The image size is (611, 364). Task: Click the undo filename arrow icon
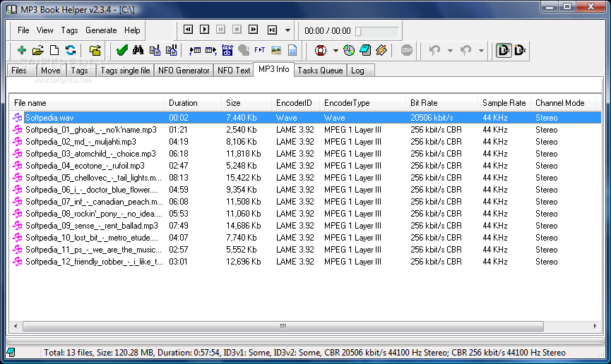click(434, 50)
